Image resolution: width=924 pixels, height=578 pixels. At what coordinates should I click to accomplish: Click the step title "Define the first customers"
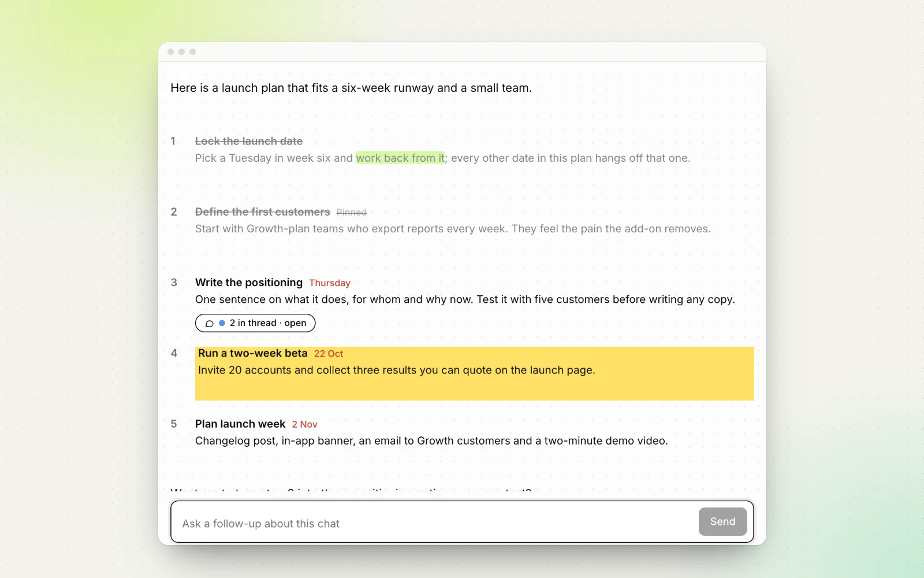(x=263, y=212)
